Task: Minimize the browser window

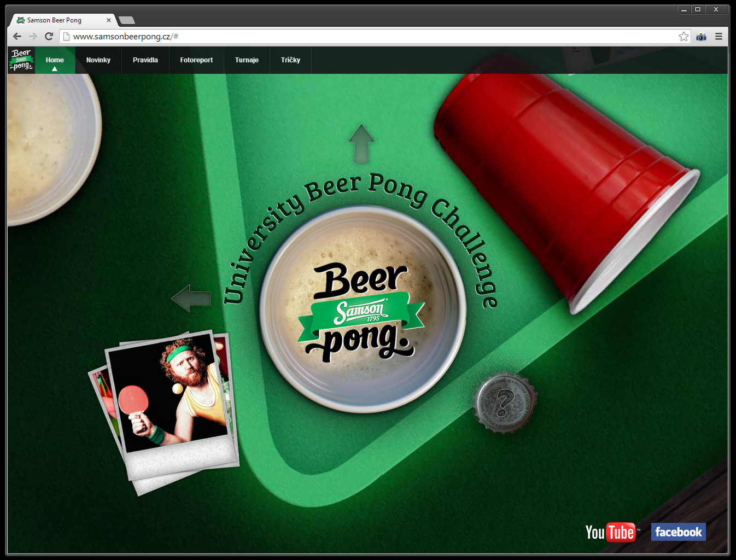Action: (x=684, y=9)
